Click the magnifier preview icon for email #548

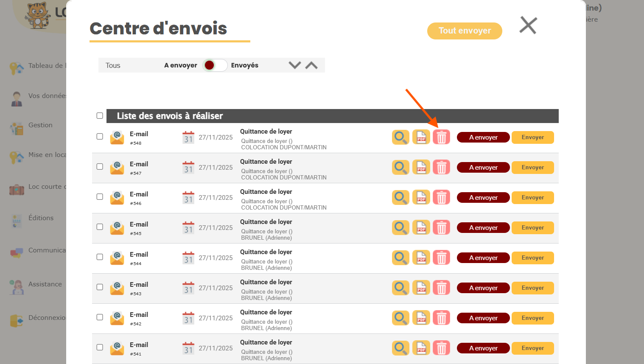pos(400,137)
